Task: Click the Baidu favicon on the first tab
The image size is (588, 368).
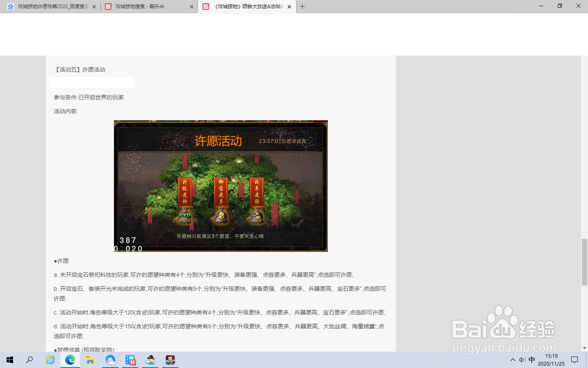Action: coord(10,7)
